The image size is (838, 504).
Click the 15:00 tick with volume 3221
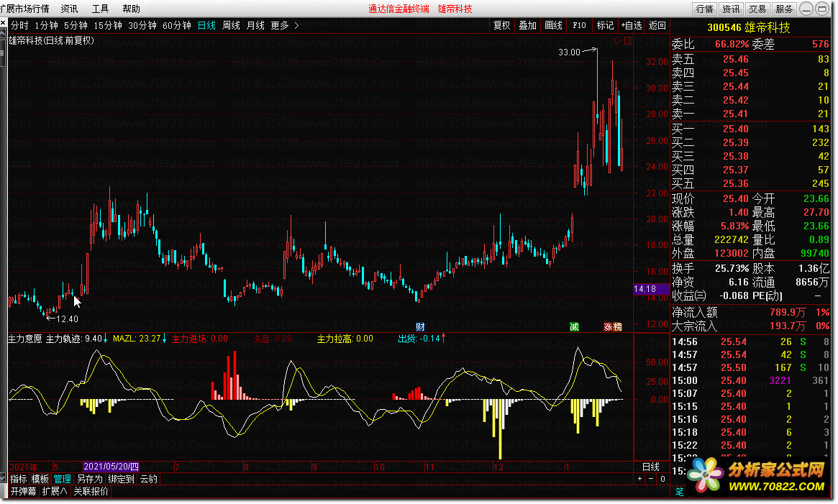(750, 380)
